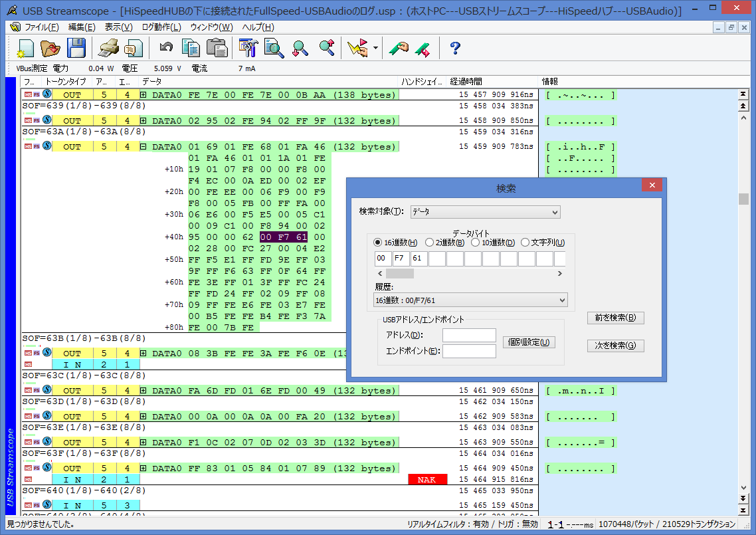Click the data byte box containing F7
Screen dimensions: 756x535
401,259
